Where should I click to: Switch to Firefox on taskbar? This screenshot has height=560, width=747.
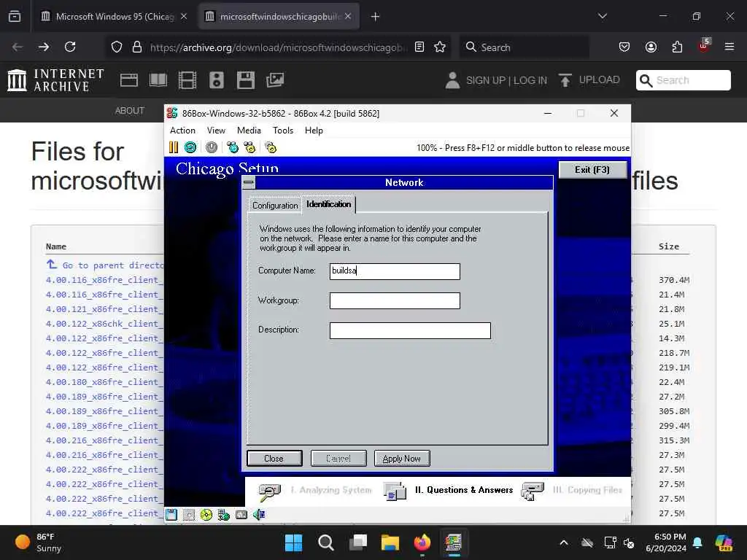coord(422,542)
